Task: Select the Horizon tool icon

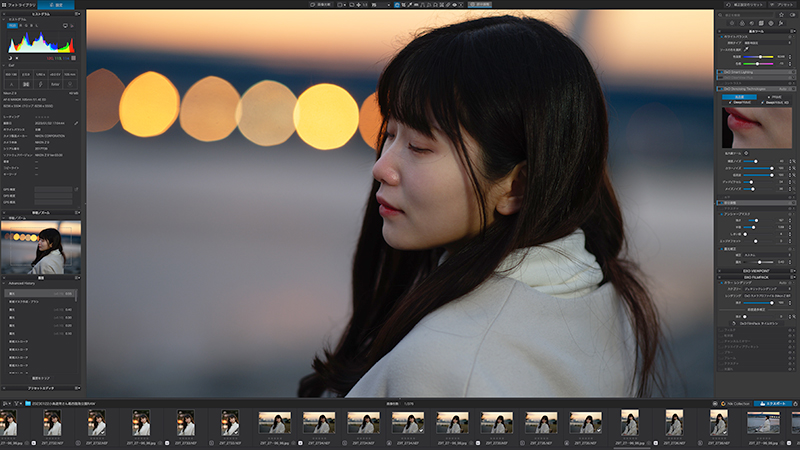Action: point(416,5)
